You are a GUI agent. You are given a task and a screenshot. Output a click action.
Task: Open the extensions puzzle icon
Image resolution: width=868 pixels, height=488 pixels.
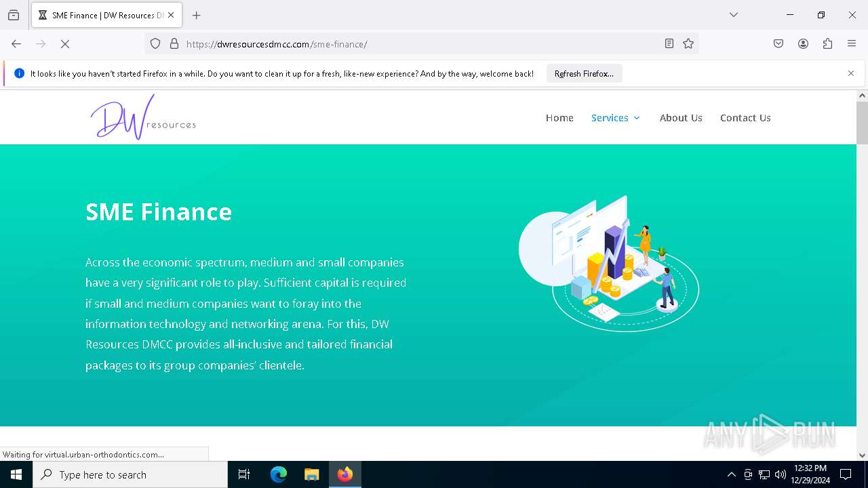(827, 44)
